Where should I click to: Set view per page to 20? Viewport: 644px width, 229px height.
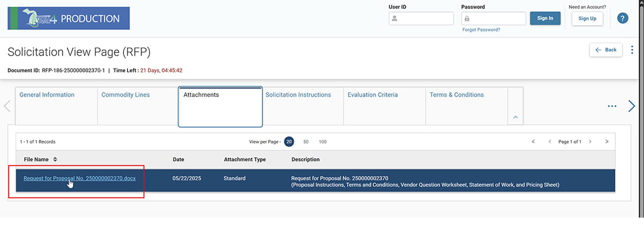[x=289, y=142]
